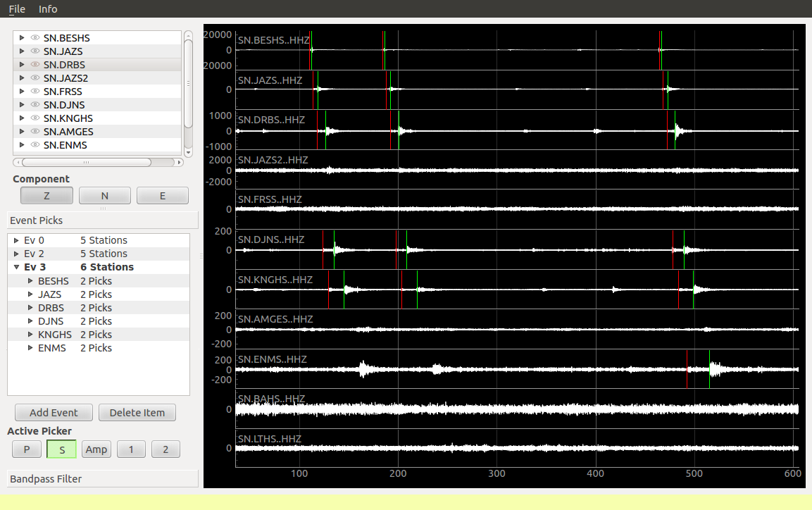Activate the P phase picker
812x510 pixels.
pos(27,449)
